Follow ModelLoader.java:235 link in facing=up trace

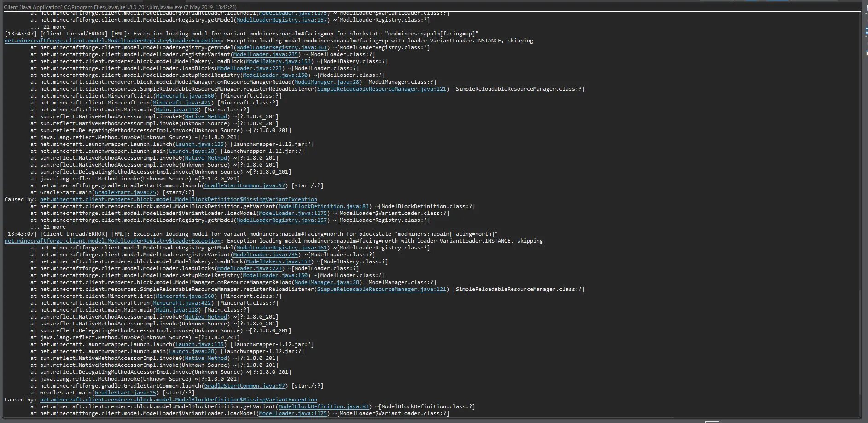[x=266, y=54]
